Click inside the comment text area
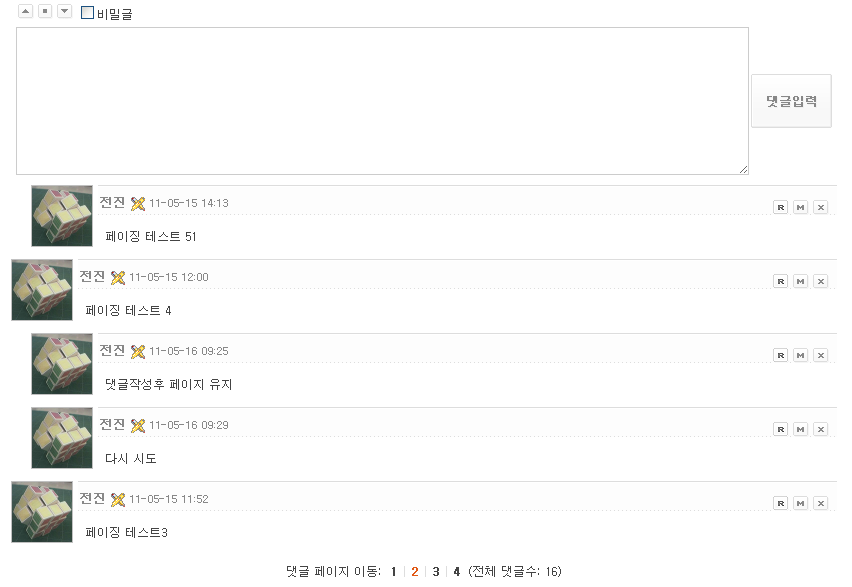This screenshot has width=852, height=587. (x=382, y=100)
